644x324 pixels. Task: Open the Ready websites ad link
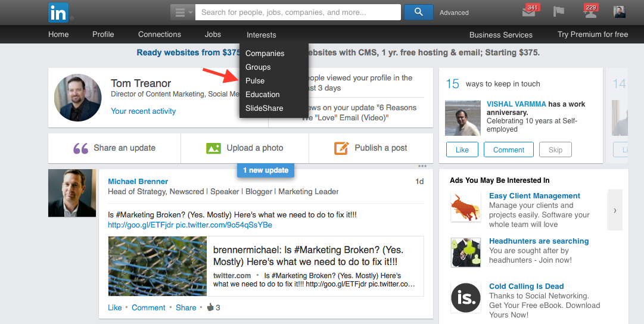(188, 52)
